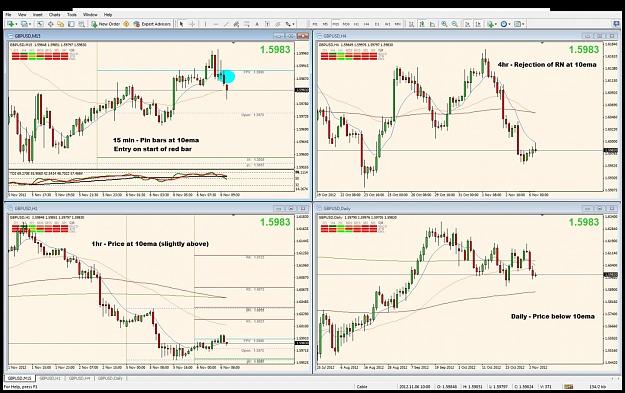Select the Horizontal Line drawing tool

(x=216, y=24)
